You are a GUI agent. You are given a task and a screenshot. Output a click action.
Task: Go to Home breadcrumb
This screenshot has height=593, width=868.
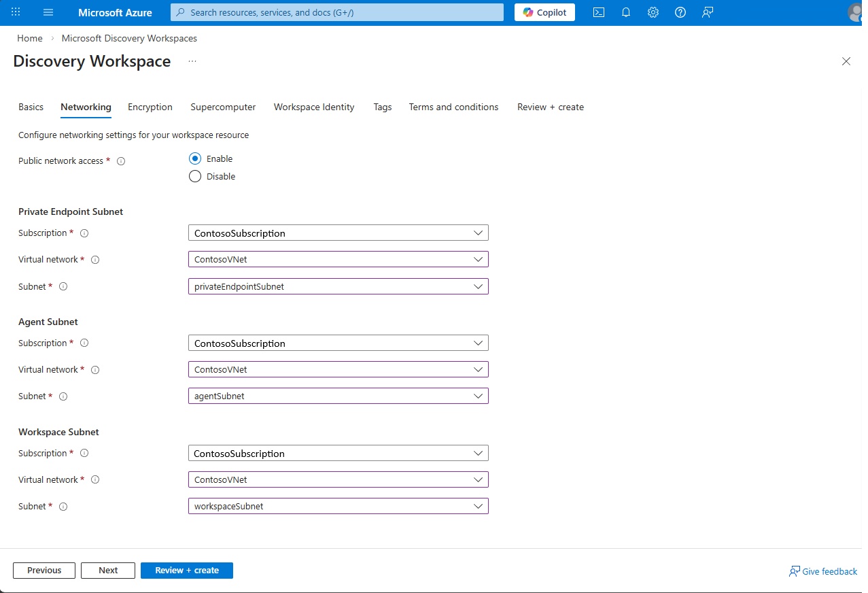[x=30, y=38]
